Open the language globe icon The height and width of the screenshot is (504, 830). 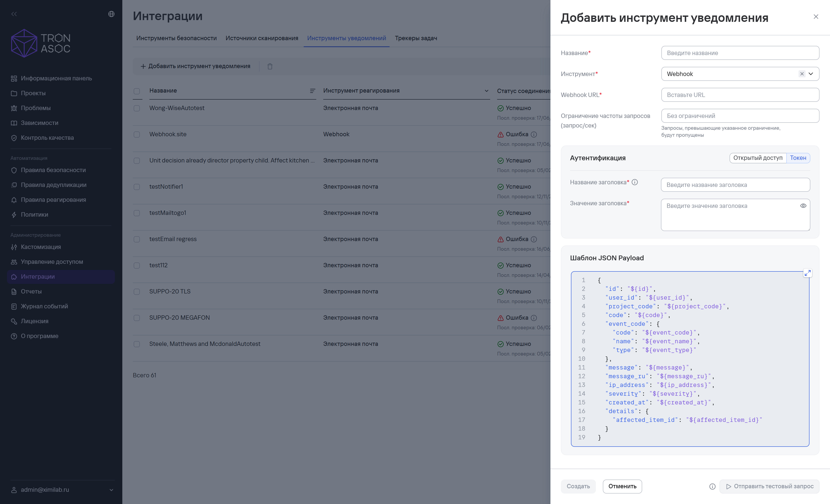[x=111, y=14]
